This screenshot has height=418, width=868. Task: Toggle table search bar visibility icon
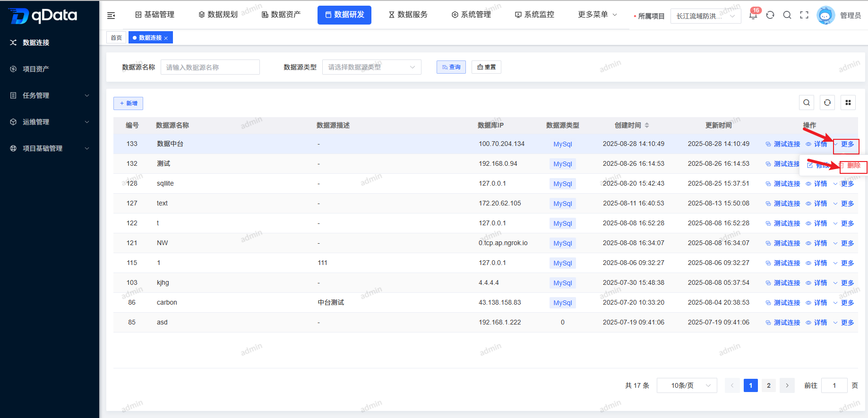point(807,102)
